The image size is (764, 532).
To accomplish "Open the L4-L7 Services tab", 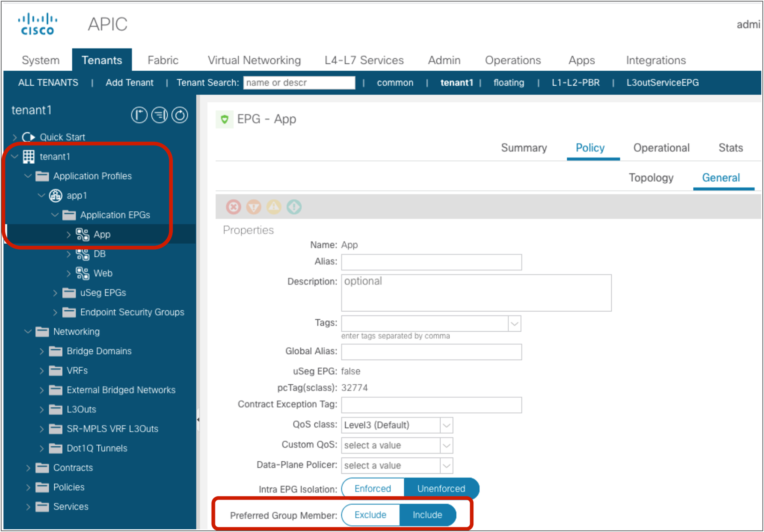I will [364, 60].
